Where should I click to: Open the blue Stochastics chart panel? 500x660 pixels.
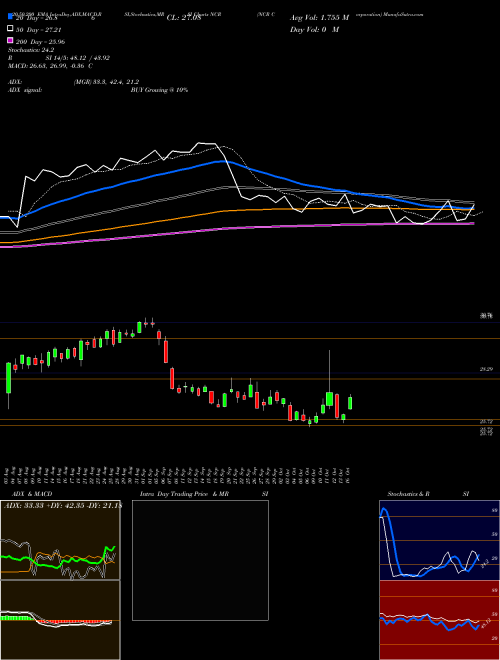coord(439,540)
